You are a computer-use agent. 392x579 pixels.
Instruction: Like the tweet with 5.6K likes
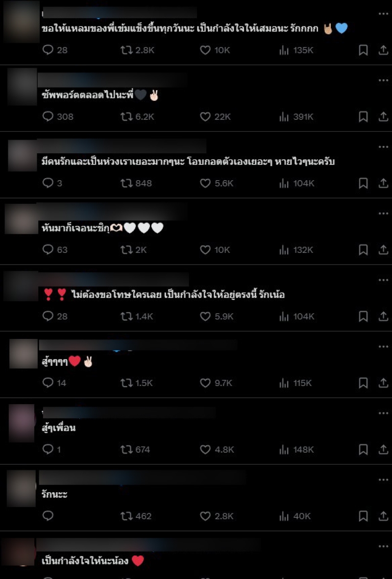[217, 183]
